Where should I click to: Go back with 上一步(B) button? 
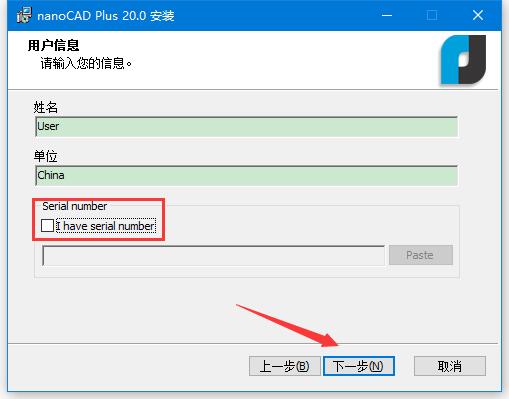(x=285, y=366)
